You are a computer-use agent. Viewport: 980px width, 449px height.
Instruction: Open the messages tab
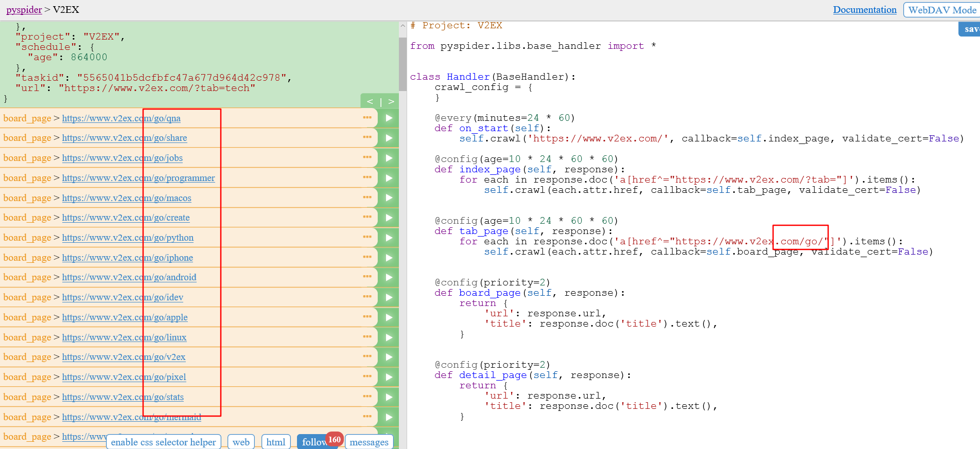tap(369, 442)
